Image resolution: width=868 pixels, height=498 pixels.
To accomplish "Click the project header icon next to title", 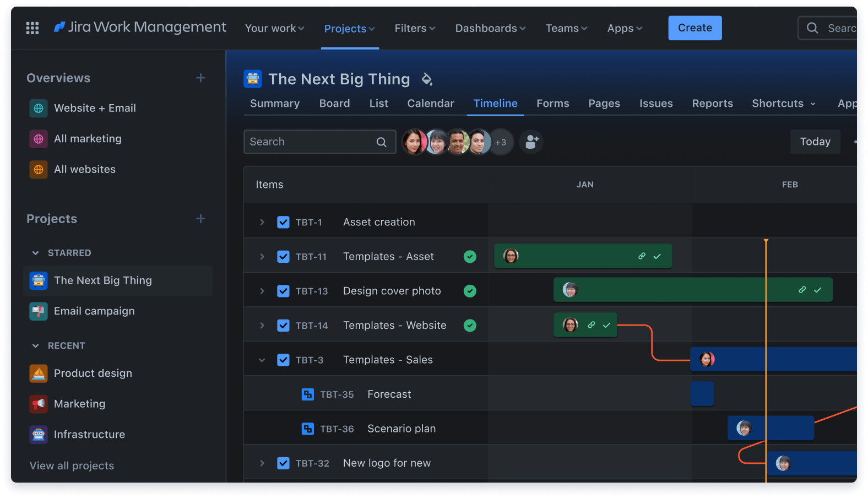I will (x=253, y=79).
